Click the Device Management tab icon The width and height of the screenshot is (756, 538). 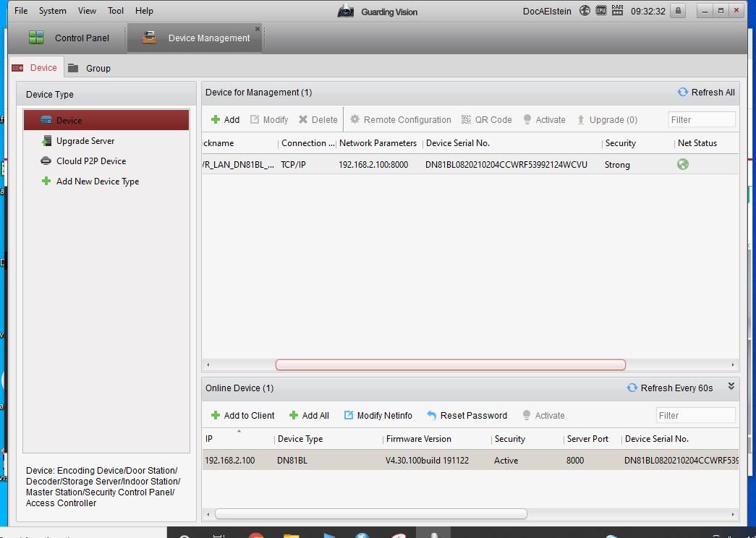[x=150, y=37]
